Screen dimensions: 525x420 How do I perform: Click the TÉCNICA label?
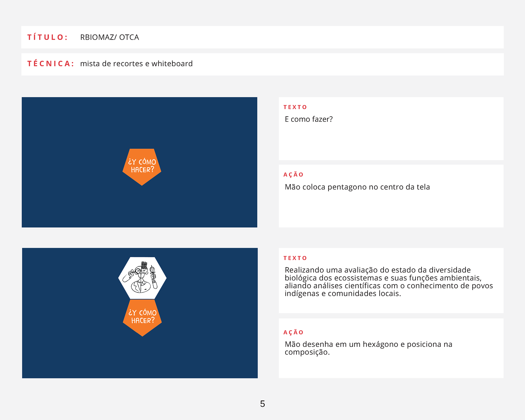51,64
